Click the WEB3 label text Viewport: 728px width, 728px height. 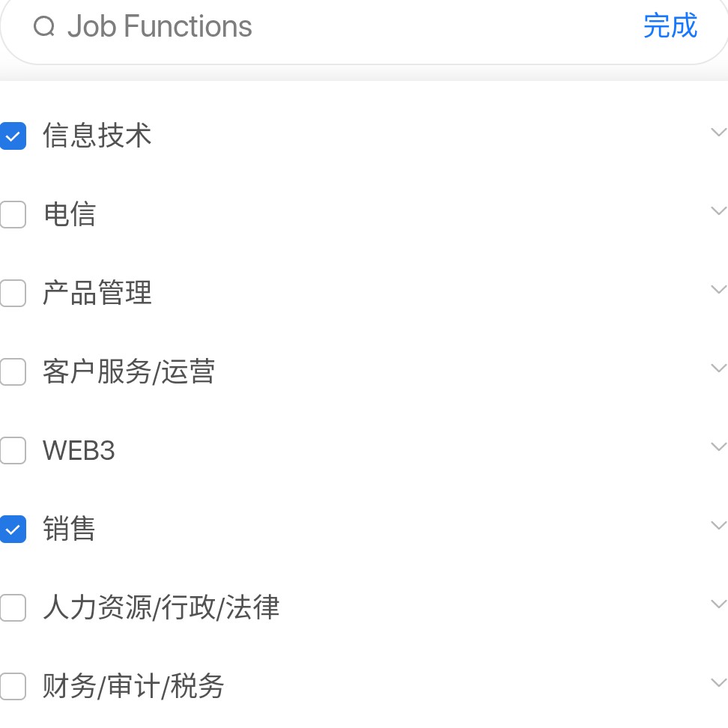coord(79,450)
